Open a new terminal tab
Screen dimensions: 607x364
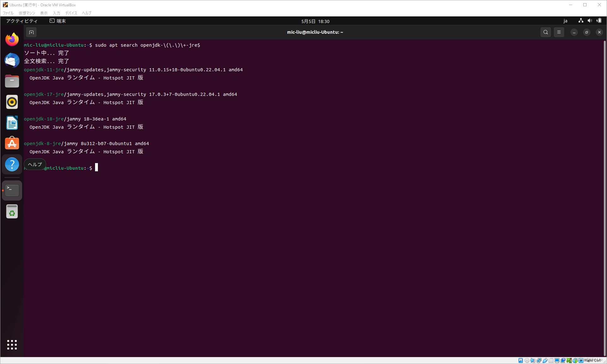[31, 32]
